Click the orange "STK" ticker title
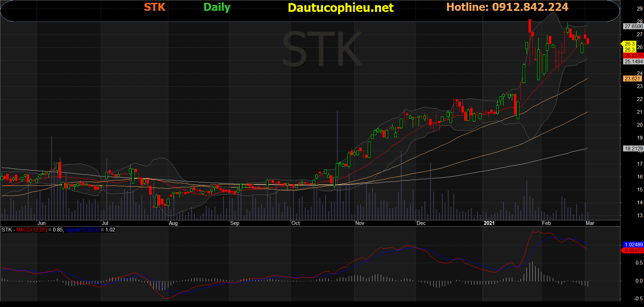Image resolution: width=644 pixels, height=307 pixels. [x=154, y=7]
